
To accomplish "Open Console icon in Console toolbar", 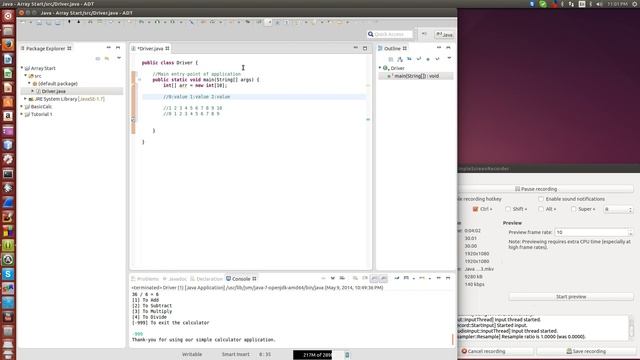I will click(x=423, y=278).
